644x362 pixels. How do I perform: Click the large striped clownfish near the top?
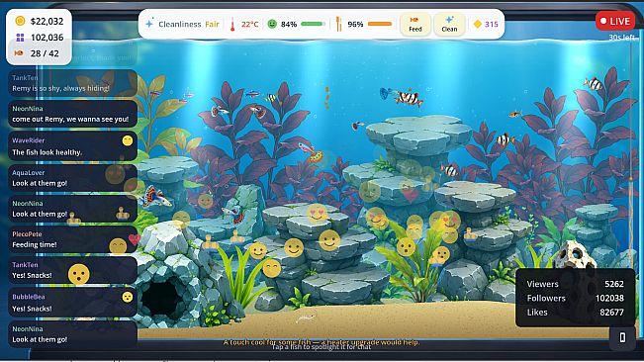(409, 98)
